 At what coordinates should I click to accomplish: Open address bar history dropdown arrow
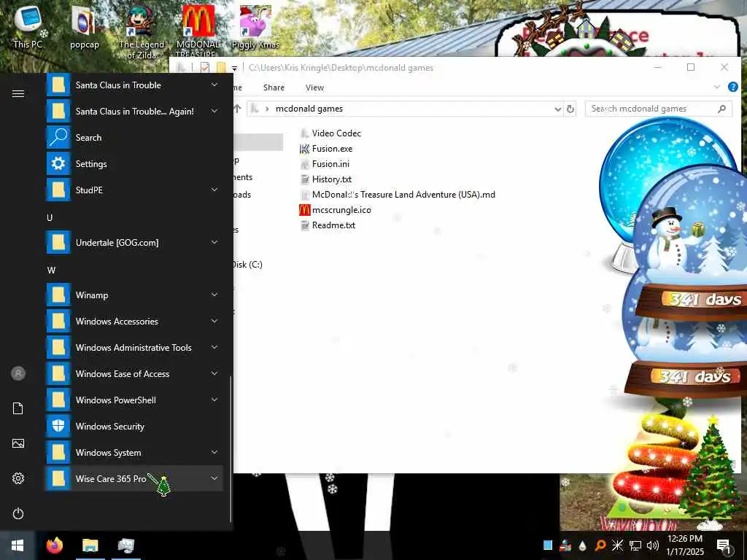(x=557, y=109)
